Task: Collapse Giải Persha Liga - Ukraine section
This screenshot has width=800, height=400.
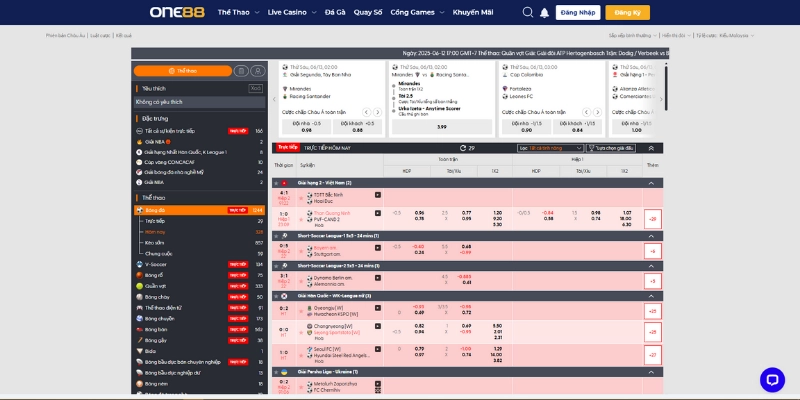Action: [651, 372]
